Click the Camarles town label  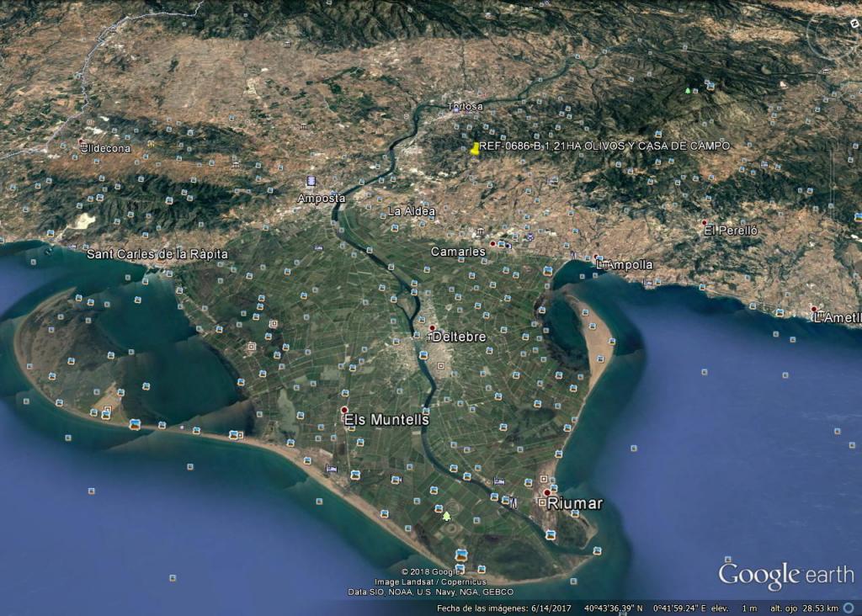458,252
